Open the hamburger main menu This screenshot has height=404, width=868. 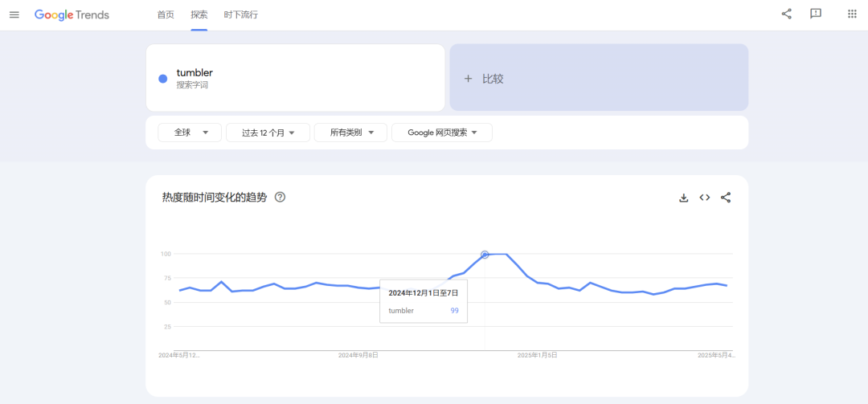[14, 15]
